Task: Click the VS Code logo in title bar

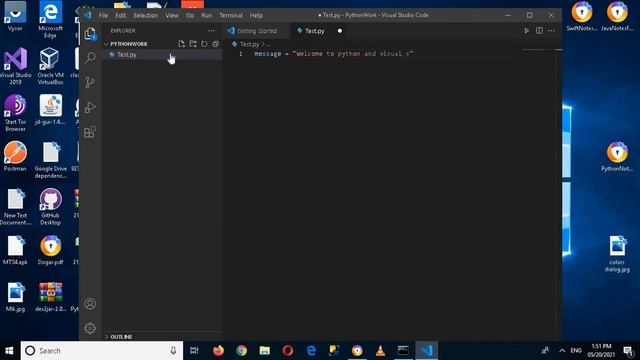Action: coord(88,15)
